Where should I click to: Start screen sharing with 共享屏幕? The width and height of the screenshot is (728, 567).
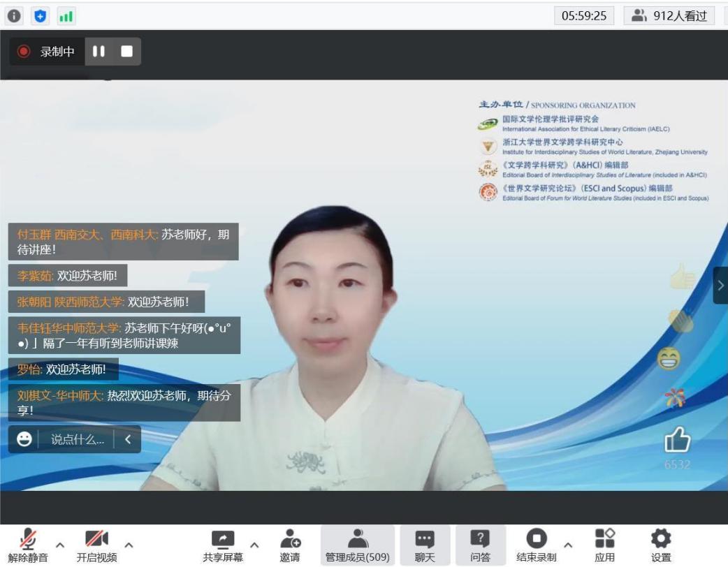(223, 545)
